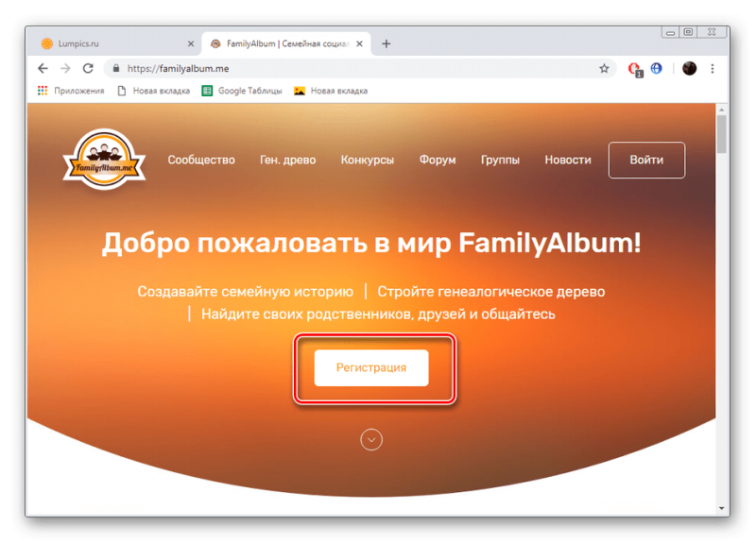Click the blue globe extension icon
Image resolution: width=756 pixels, height=543 pixels.
[x=656, y=68]
